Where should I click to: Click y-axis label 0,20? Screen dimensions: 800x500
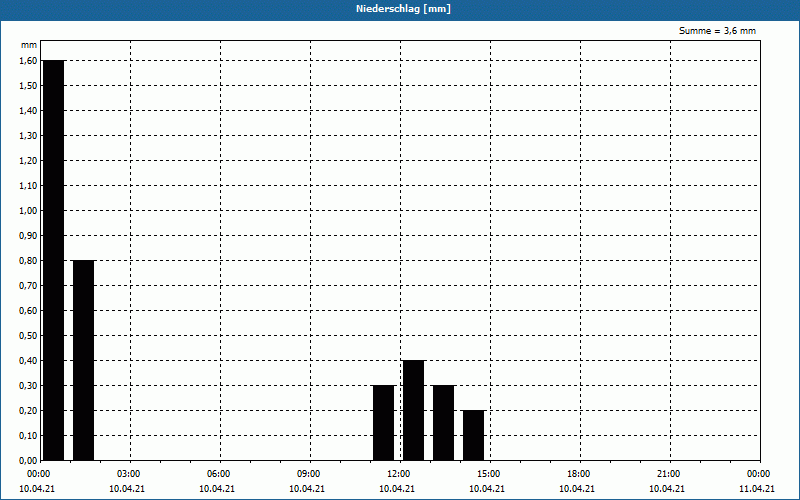(x=28, y=410)
